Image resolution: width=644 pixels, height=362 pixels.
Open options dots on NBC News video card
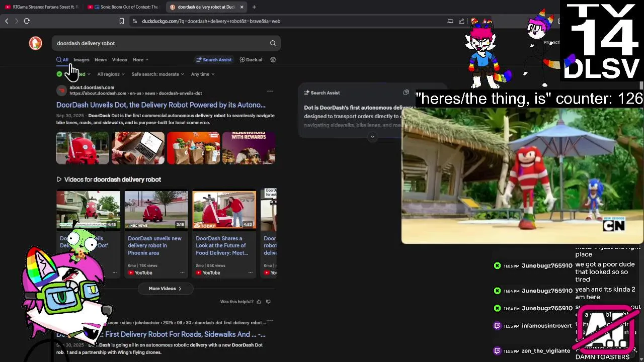point(182,273)
